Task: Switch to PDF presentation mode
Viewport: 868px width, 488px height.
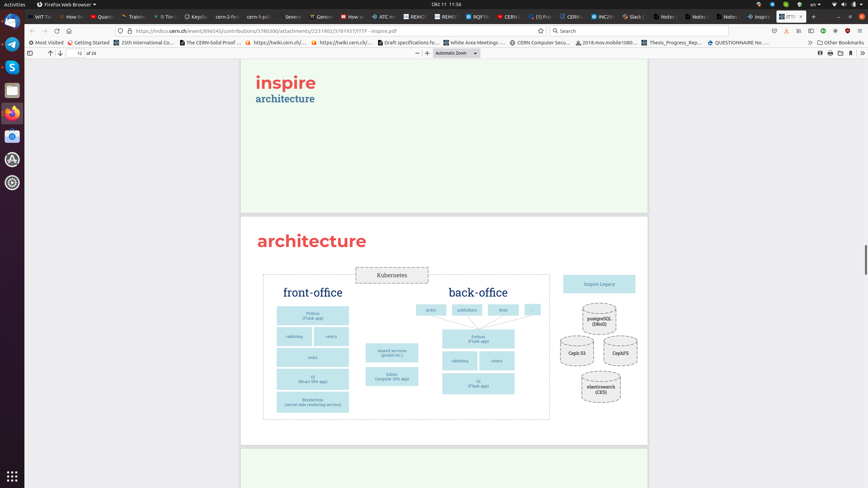Action: [820, 53]
